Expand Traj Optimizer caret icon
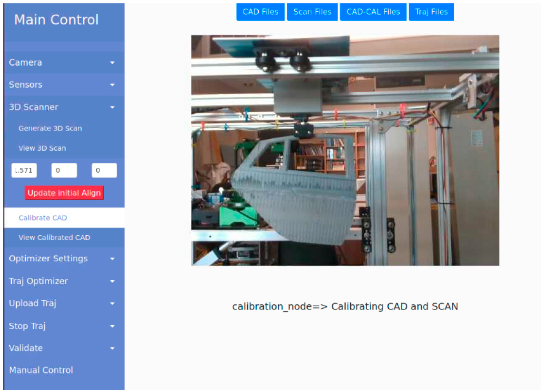 click(x=112, y=281)
